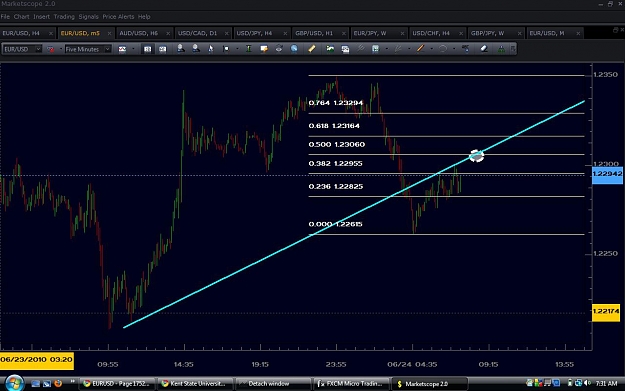625x391 pixels.
Task: Click the 1.2350 price axis label
Action: click(x=605, y=75)
